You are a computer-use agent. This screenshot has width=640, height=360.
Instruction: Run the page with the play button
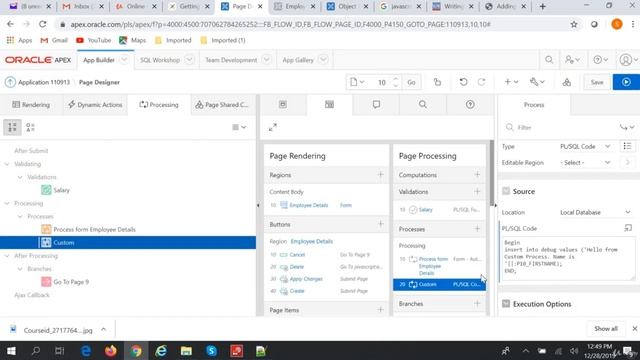pyautogui.click(x=626, y=82)
